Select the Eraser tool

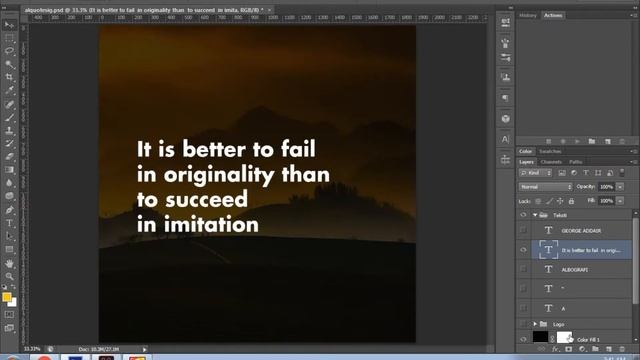click(x=9, y=156)
